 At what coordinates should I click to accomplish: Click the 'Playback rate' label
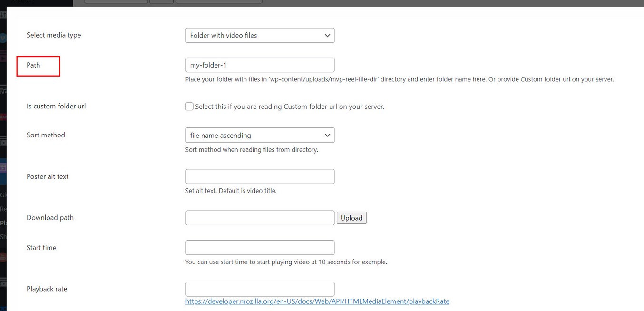pyautogui.click(x=47, y=289)
